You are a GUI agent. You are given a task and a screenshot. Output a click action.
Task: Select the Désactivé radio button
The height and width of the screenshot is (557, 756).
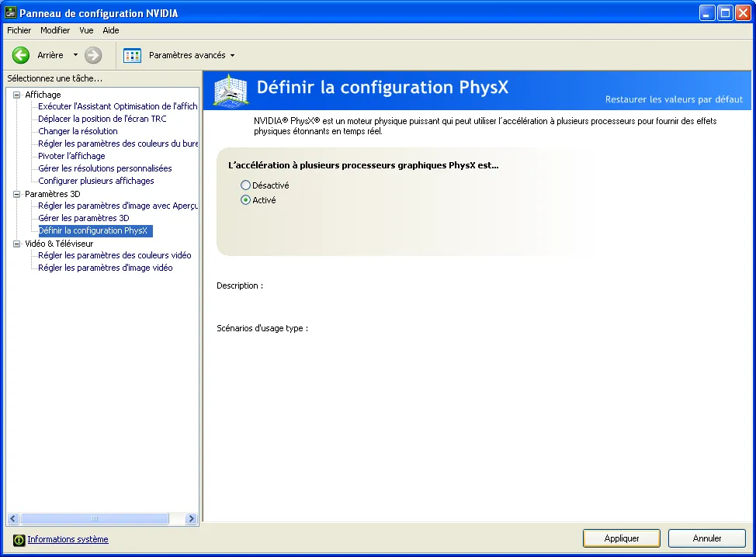point(246,185)
